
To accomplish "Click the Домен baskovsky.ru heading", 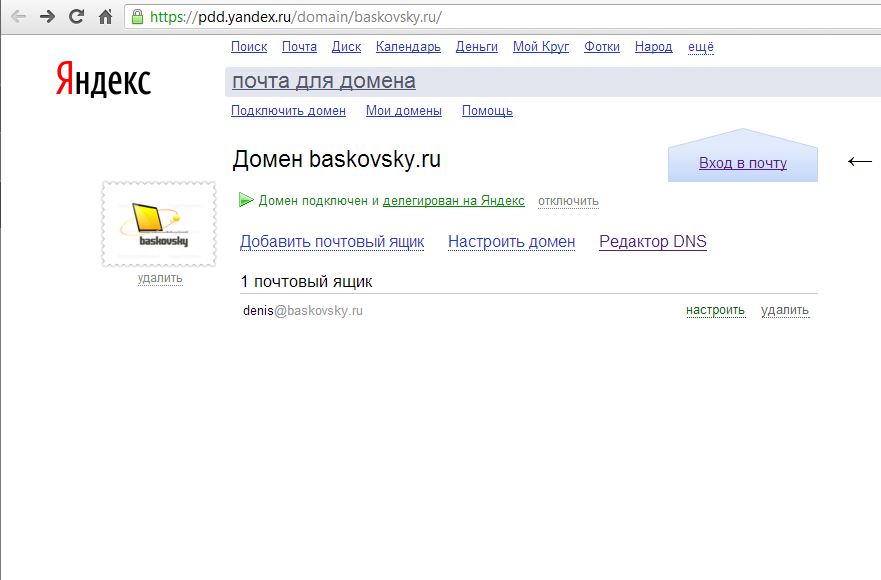I will pos(337,159).
